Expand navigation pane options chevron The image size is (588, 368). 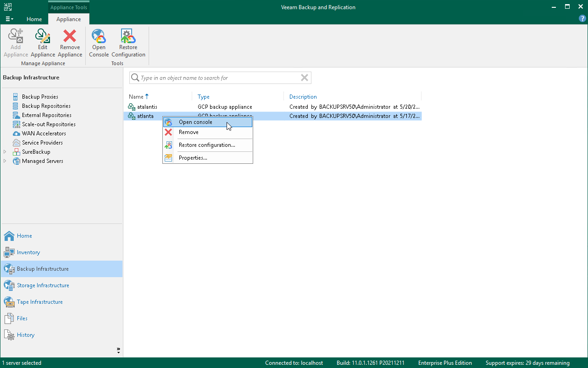118,350
